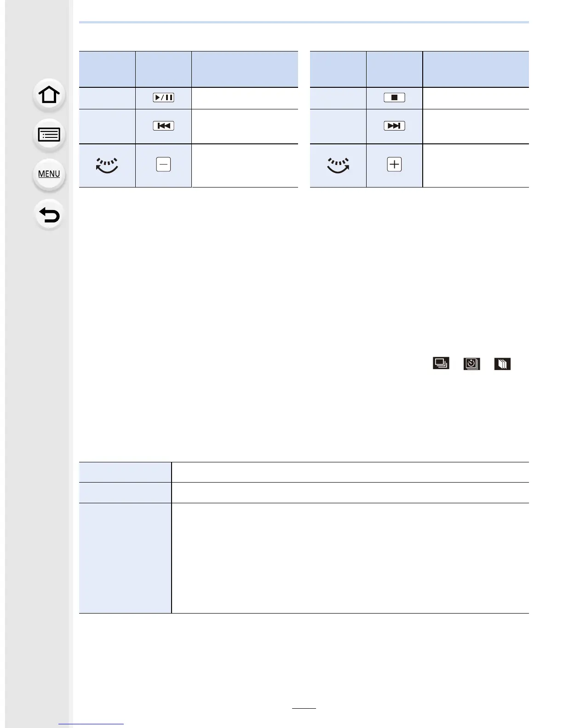
Task: Click the rotate dial right icon
Action: 338,165
